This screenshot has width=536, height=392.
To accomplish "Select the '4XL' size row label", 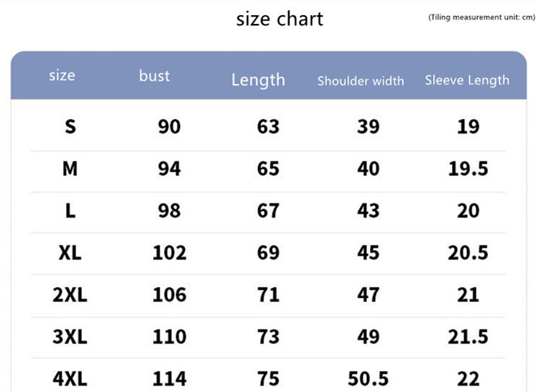I will tap(70, 378).
